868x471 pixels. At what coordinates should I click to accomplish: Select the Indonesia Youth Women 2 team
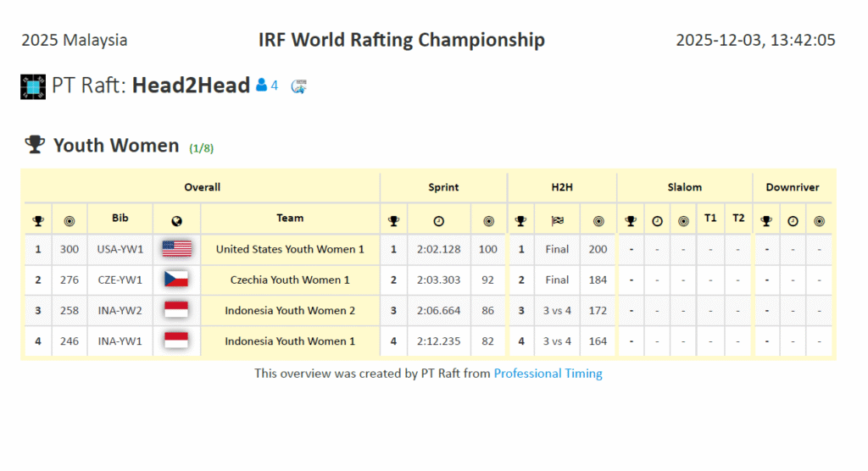(x=290, y=311)
